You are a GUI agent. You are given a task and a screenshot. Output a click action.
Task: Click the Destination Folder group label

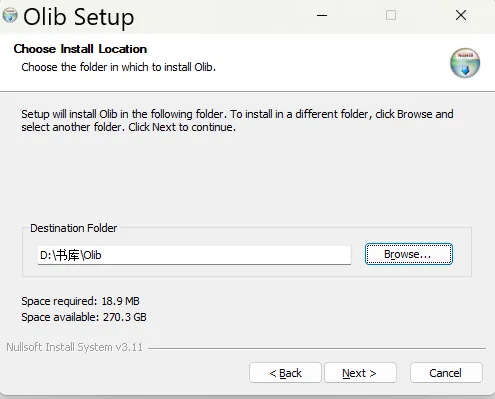click(x=74, y=228)
